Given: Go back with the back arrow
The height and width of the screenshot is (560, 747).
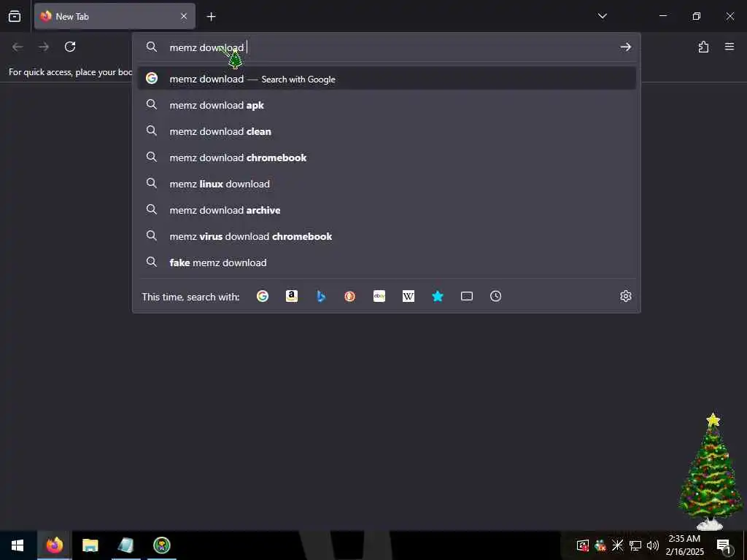Looking at the screenshot, I should point(18,47).
